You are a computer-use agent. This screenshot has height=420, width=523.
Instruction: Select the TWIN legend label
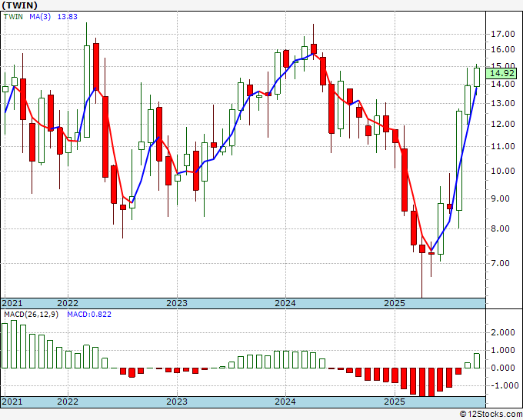13,16
